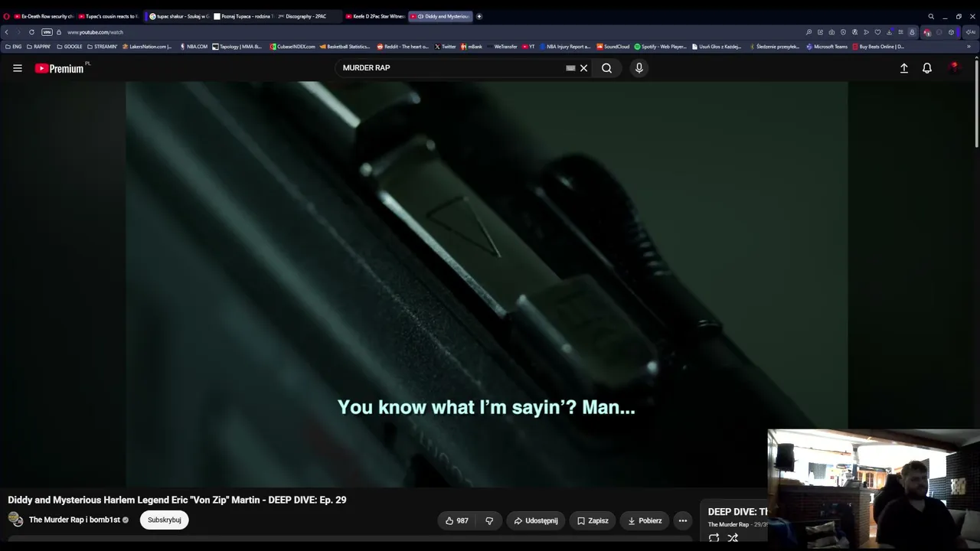
Task: Open Tapology MMA bookmark
Action: (x=237, y=47)
